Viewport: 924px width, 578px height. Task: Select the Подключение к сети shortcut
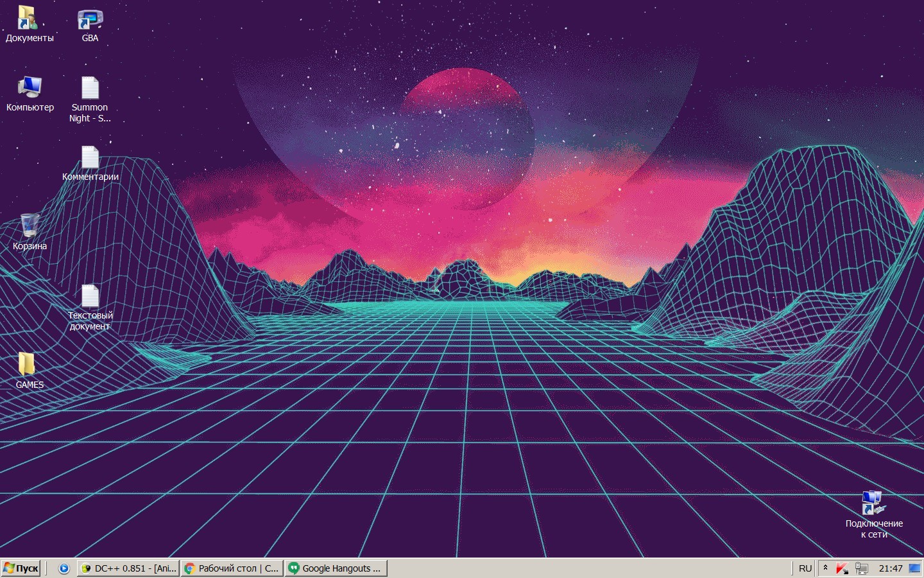click(x=874, y=515)
